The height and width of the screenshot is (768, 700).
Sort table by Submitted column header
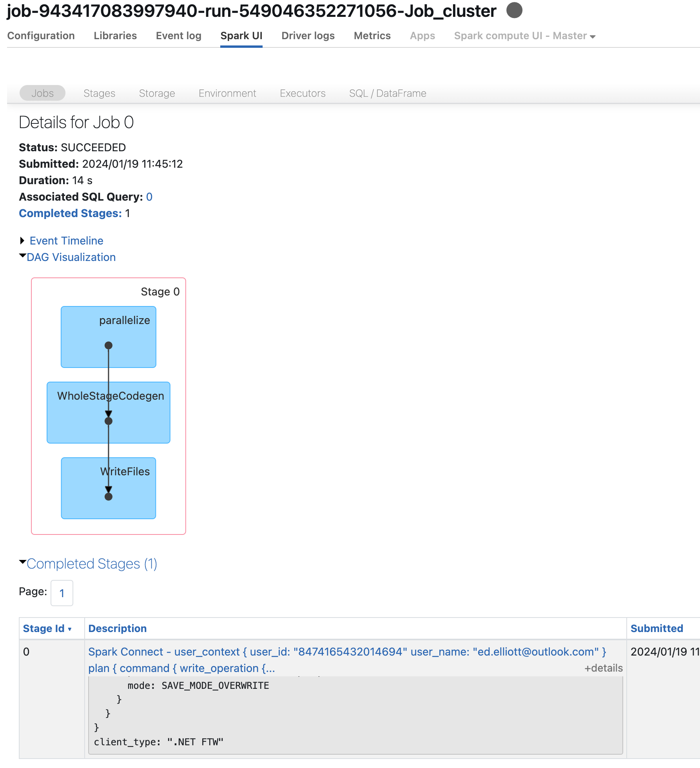(656, 629)
